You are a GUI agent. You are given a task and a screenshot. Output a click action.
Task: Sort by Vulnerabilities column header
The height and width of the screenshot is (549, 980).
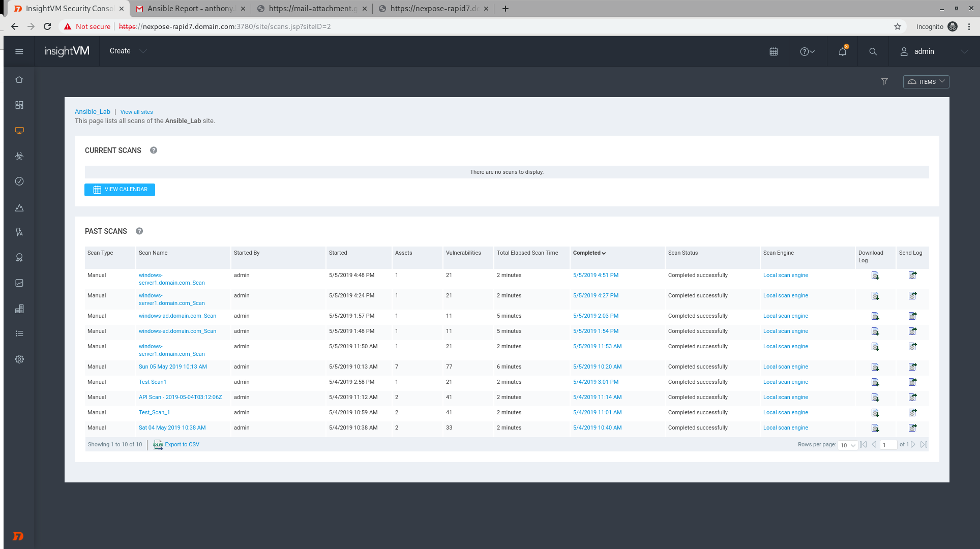[463, 253]
